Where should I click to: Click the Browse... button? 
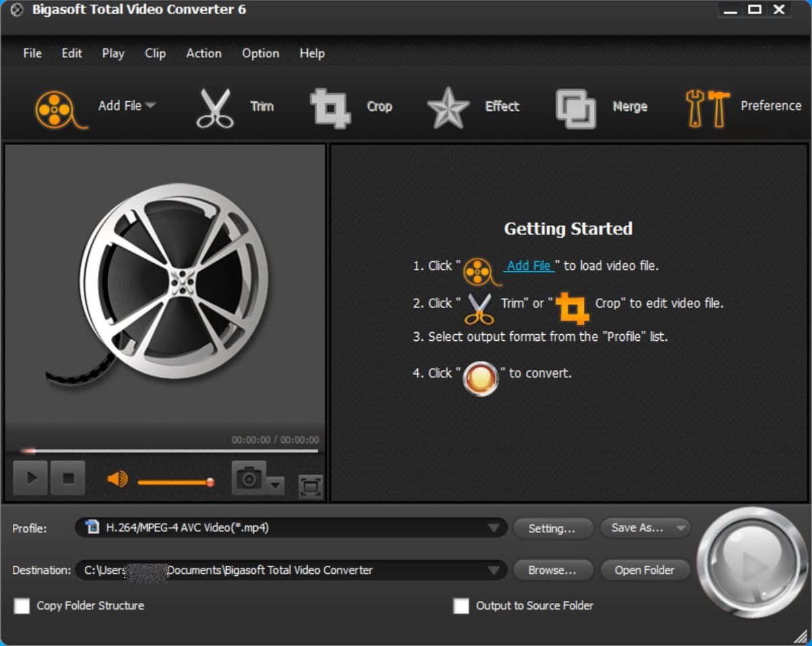(552, 570)
